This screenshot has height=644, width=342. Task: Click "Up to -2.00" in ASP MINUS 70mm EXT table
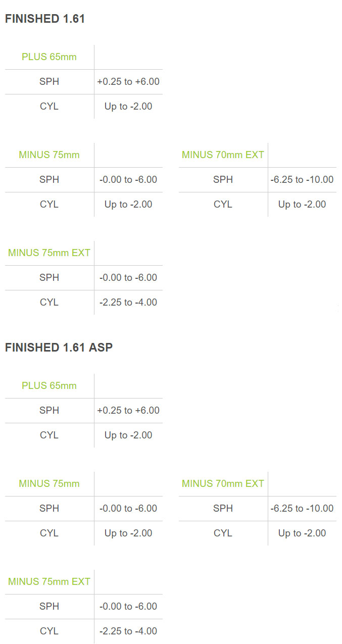pyautogui.click(x=302, y=533)
